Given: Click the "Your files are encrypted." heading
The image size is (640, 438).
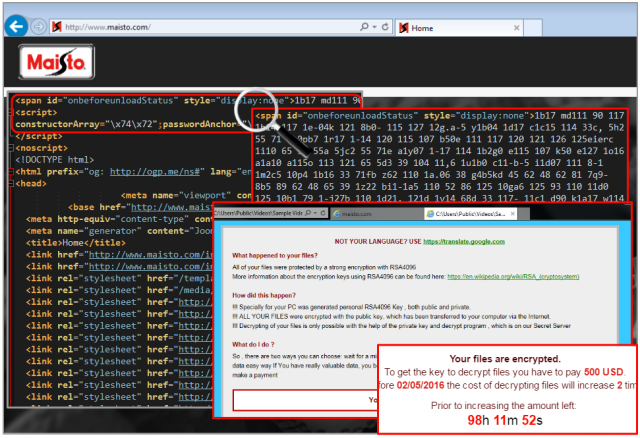Looking at the screenshot, I should coord(505,359).
